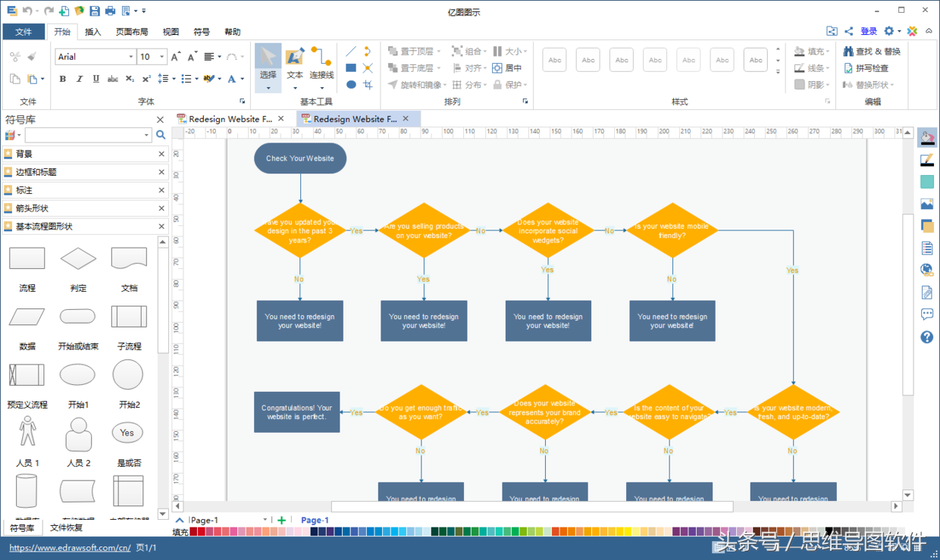Screen dimensions: 940x560
Task: Click the 居中 (Center) button
Action: (507, 67)
